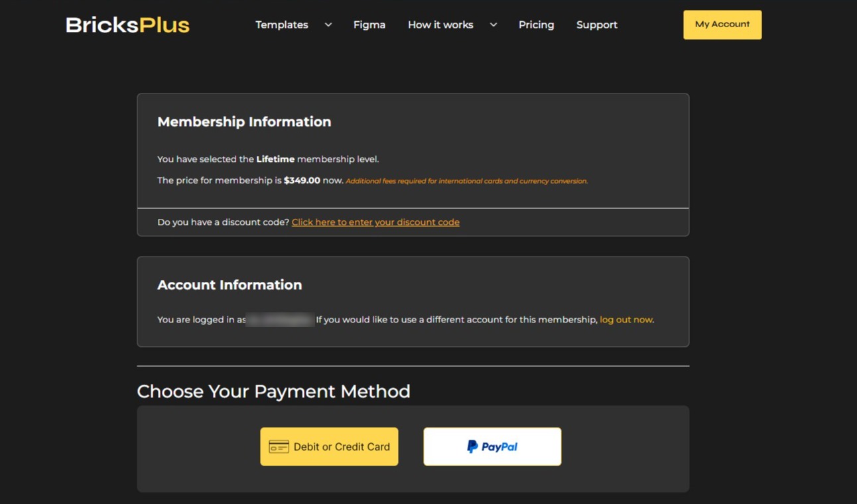Expand the Templates dropdown chevron
This screenshot has width=857, height=504.
[328, 25]
